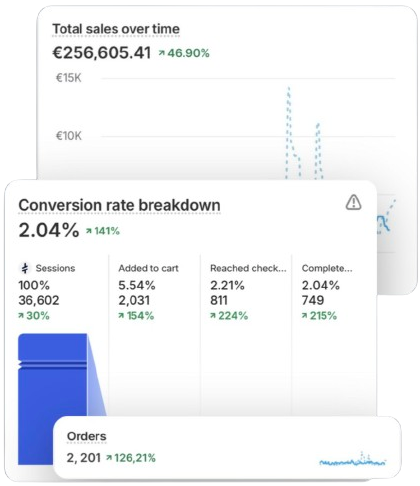Open the Total sales over time title
This screenshot has height=486, width=420.
(x=116, y=29)
